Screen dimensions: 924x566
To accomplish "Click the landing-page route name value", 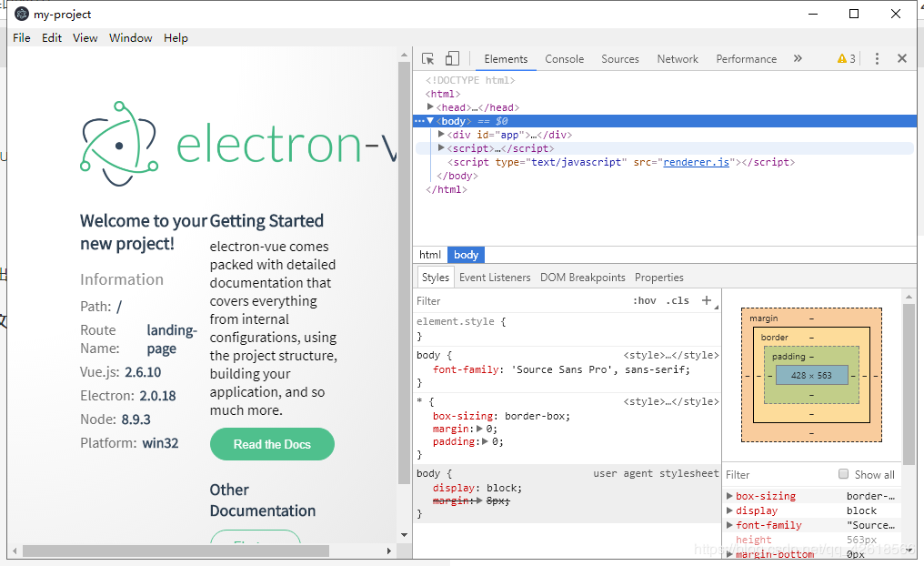I will 171,339.
